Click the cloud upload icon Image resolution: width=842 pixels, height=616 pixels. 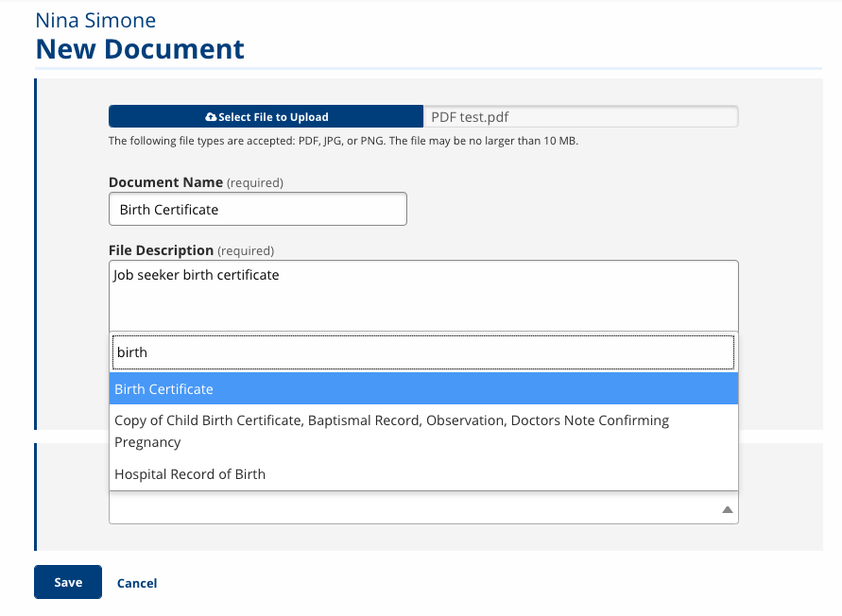(211, 117)
